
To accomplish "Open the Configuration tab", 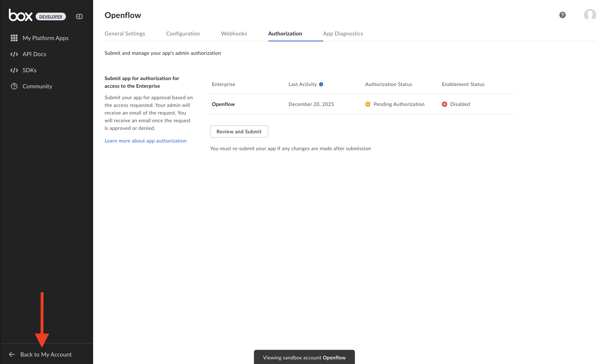I will tap(183, 34).
